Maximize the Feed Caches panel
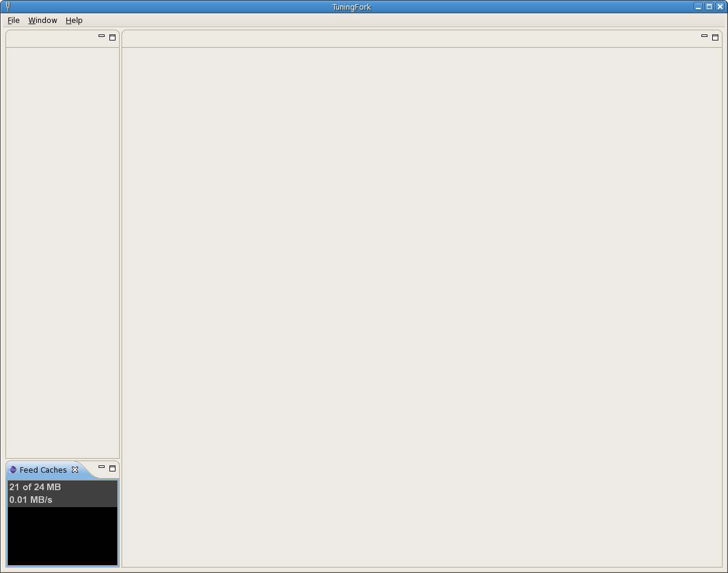The image size is (728, 573). (x=112, y=468)
